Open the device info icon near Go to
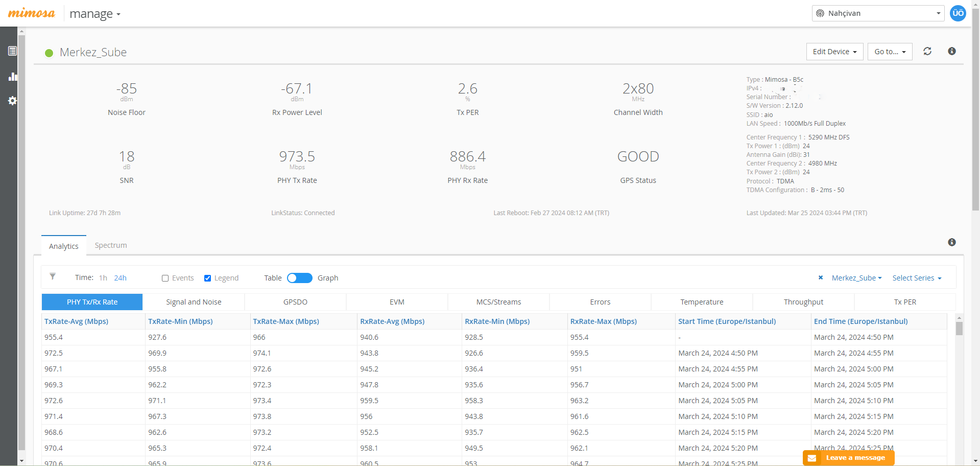Image resolution: width=980 pixels, height=466 pixels. (951, 51)
